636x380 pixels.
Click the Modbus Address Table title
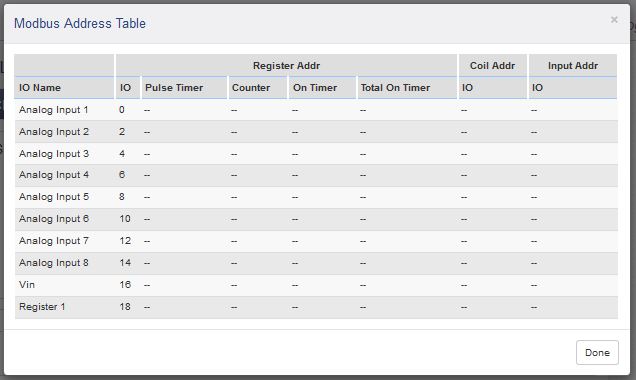[80, 24]
